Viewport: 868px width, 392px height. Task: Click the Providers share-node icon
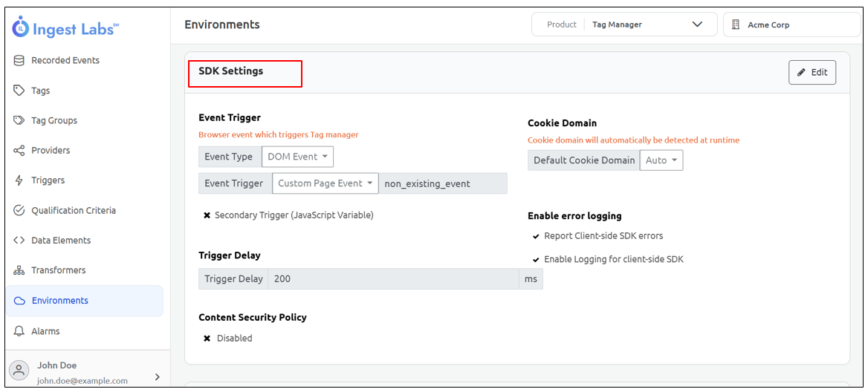click(19, 151)
